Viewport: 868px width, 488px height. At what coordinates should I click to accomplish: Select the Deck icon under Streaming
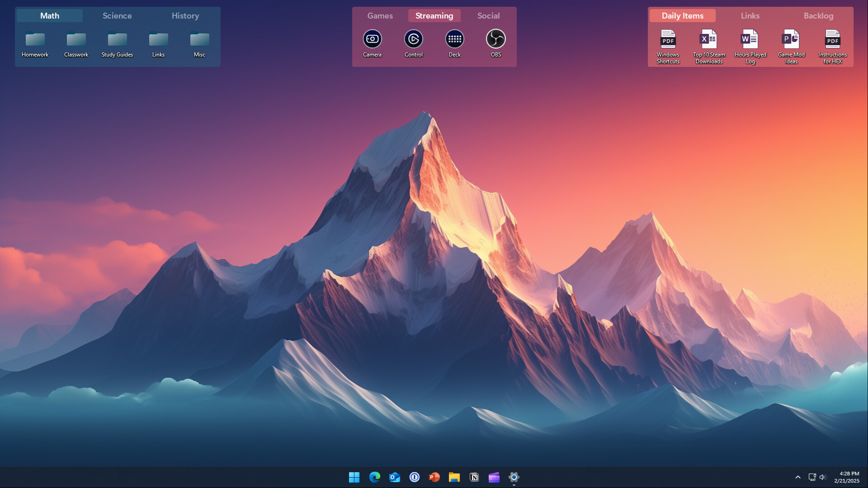(454, 39)
